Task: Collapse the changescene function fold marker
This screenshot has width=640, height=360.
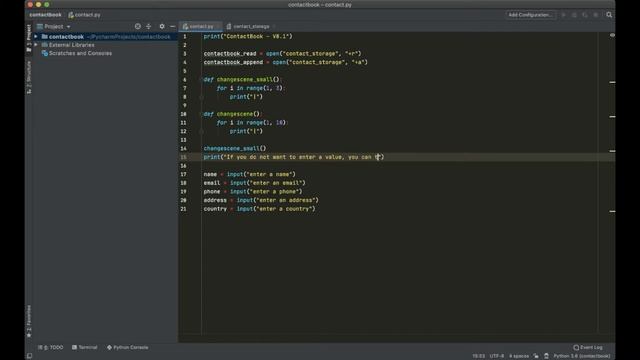Action: tap(201, 114)
